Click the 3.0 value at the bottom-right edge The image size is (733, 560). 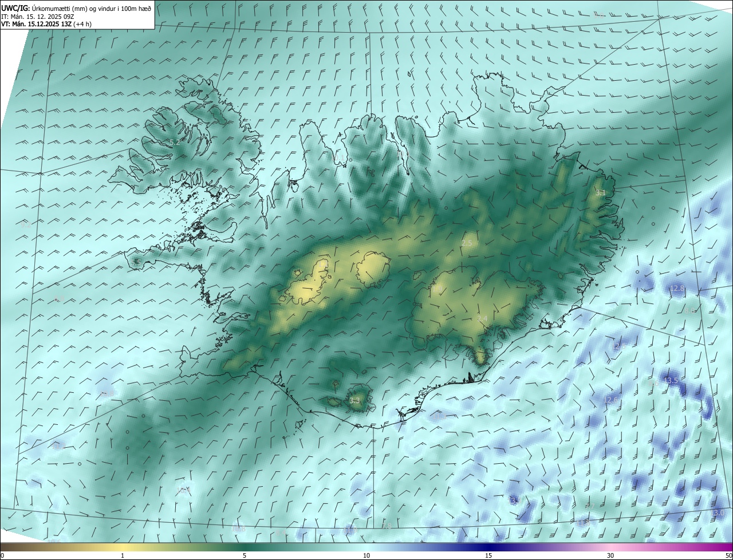click(719, 513)
